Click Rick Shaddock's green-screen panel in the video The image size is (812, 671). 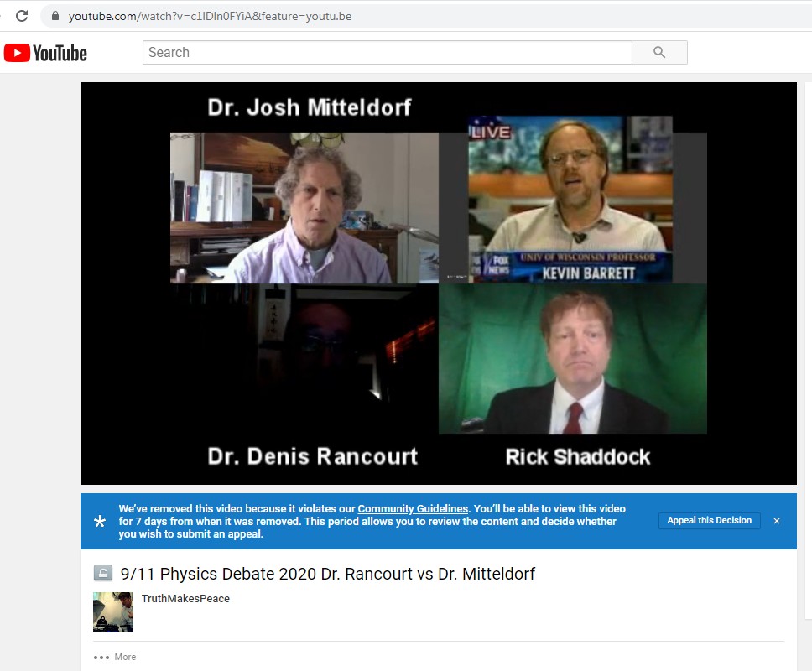[572, 359]
